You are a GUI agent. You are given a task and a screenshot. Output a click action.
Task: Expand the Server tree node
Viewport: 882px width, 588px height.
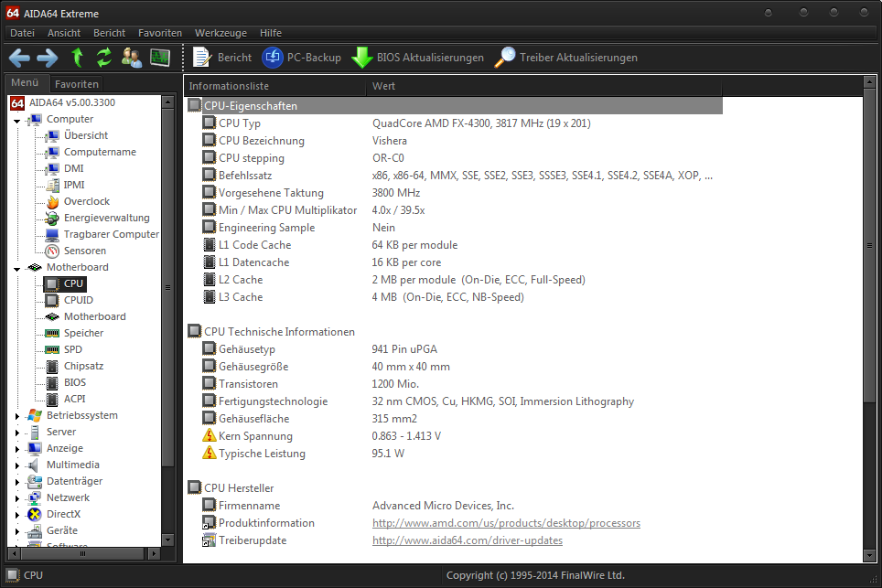point(16,433)
